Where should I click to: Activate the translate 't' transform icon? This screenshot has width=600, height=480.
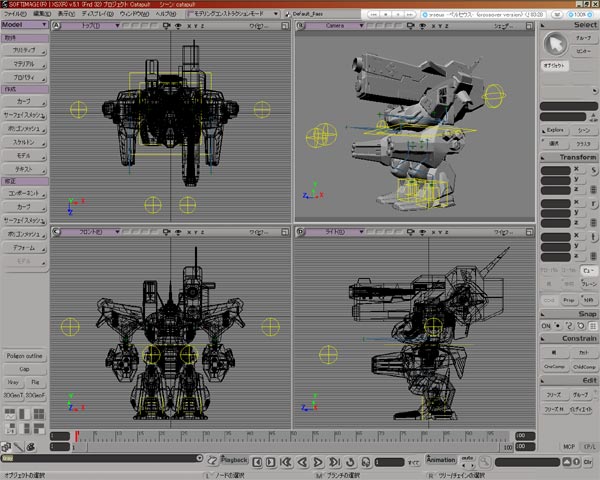click(593, 237)
